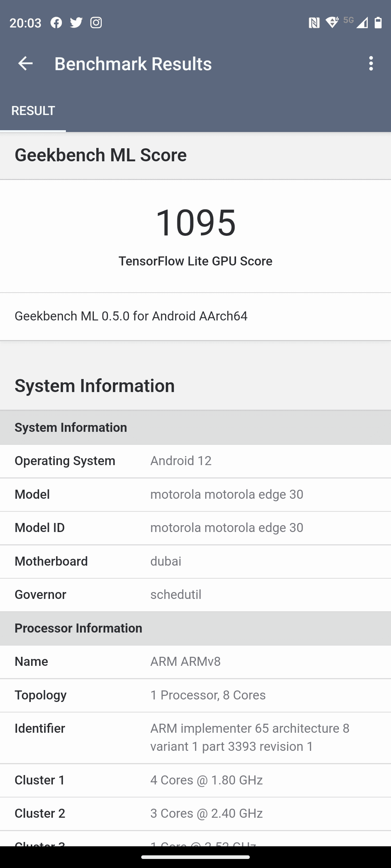Tap the battery status icon

pyautogui.click(x=378, y=23)
